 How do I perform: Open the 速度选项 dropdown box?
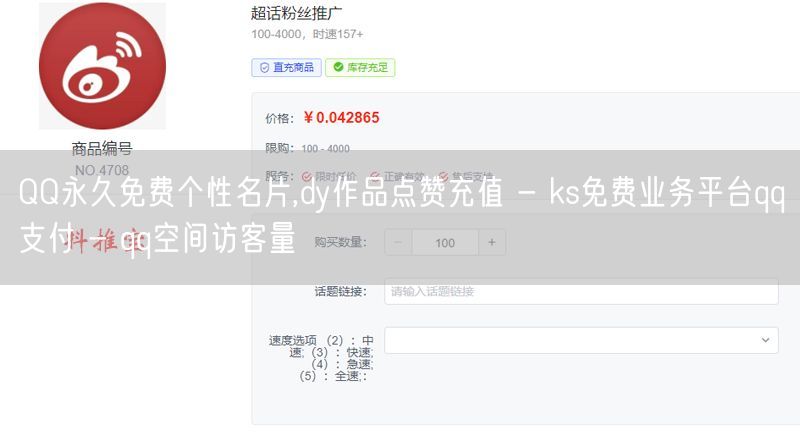pos(581,340)
